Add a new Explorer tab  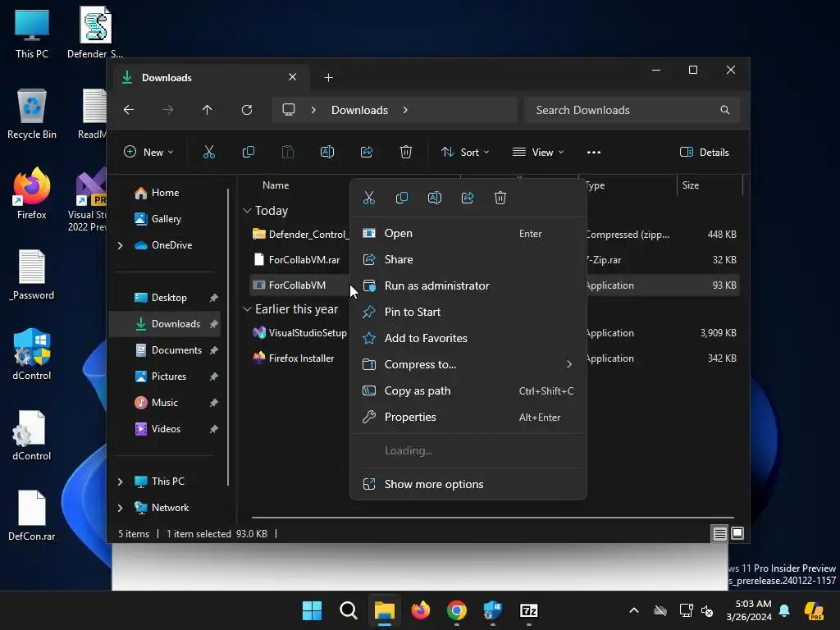[x=328, y=78]
